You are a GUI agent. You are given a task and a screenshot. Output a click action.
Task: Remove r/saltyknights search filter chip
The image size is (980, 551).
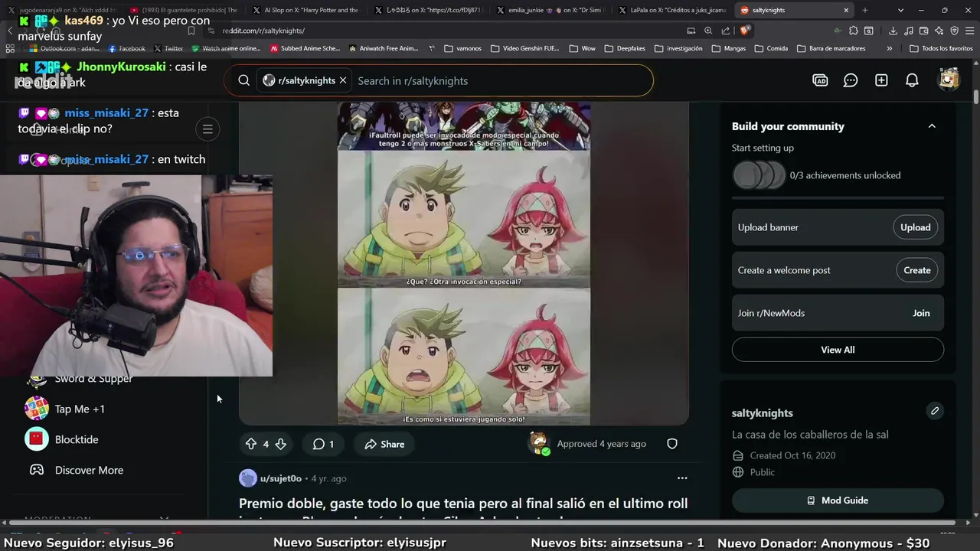coord(343,80)
